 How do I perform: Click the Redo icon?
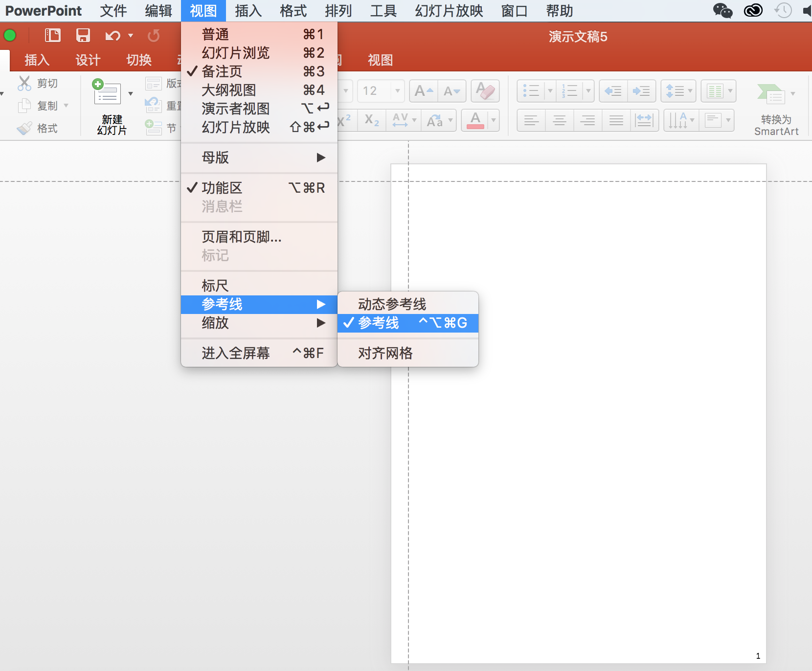click(154, 36)
